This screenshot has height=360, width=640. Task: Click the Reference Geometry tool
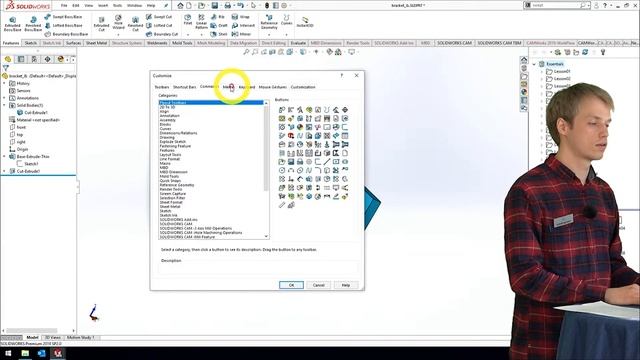(269, 22)
